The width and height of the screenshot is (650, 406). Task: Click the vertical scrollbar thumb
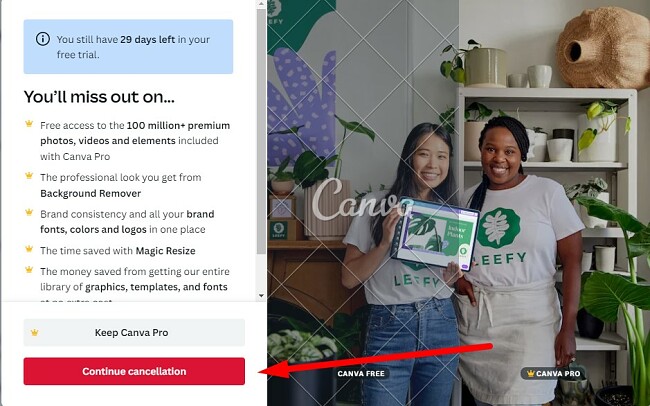(261, 131)
